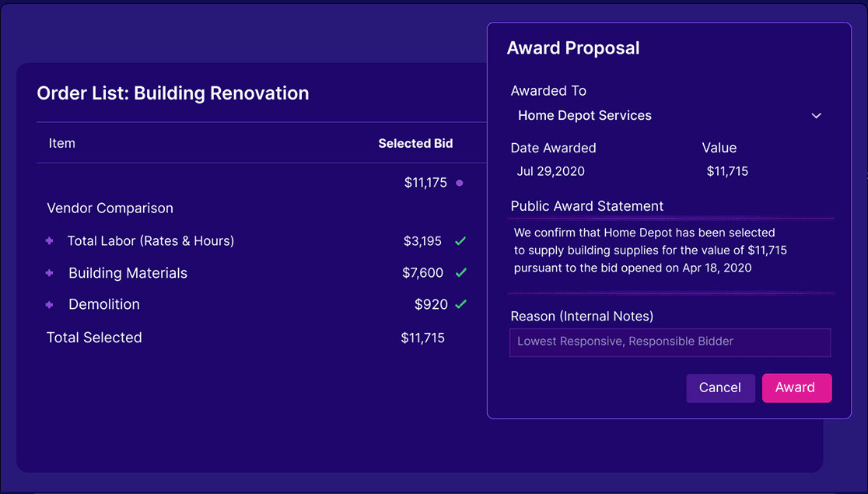Toggle the checkmark beside Building Materials bid
Image resolution: width=868 pixels, height=494 pixels.
coord(459,273)
